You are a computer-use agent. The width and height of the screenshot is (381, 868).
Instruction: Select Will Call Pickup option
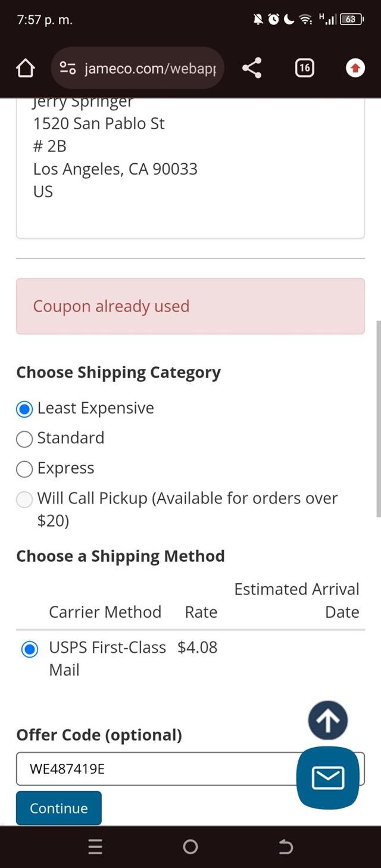point(24,499)
